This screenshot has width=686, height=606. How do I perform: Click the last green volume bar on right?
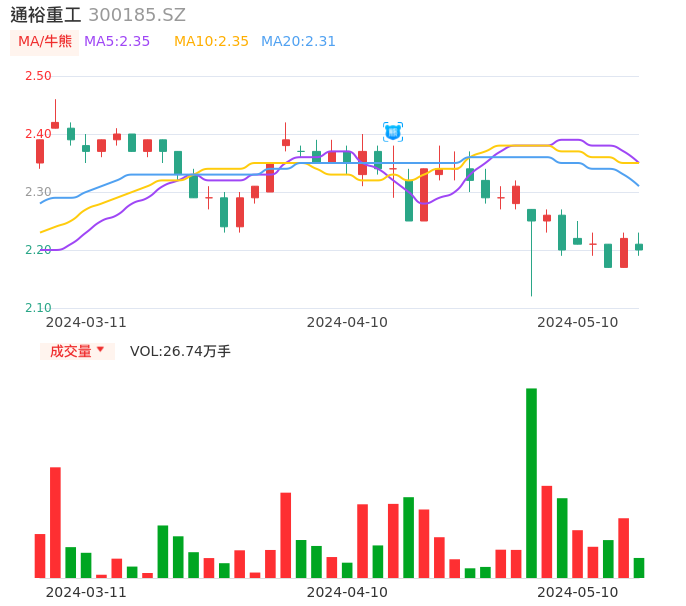[x=639, y=568]
